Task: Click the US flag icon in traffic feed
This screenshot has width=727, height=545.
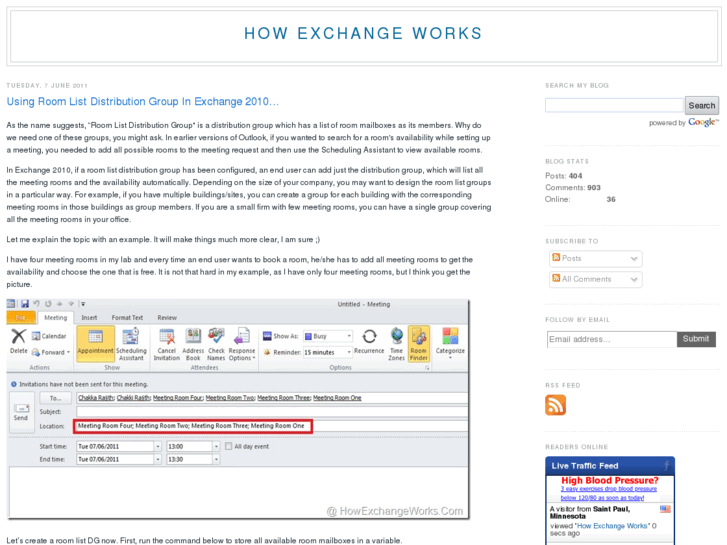Action: click(x=665, y=509)
